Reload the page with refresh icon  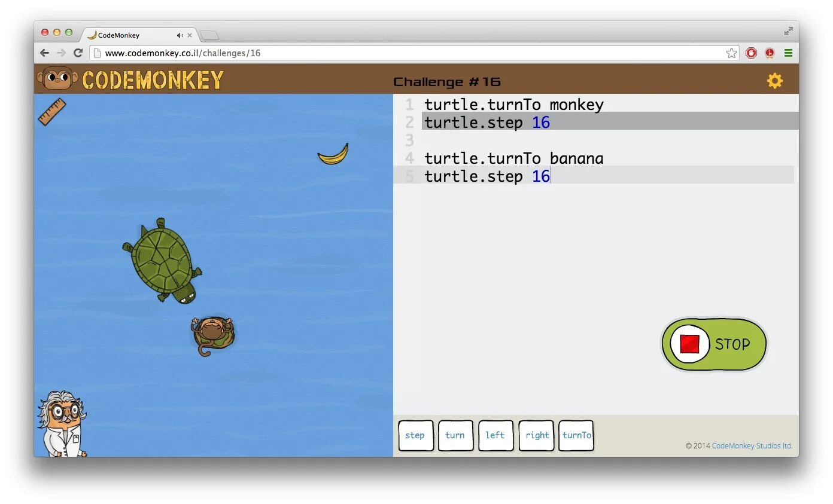78,53
